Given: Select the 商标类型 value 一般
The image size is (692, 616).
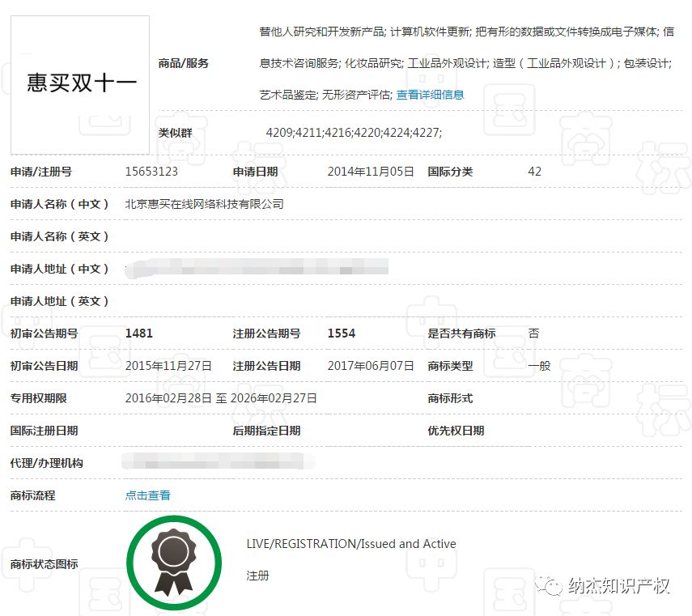Looking at the screenshot, I should [534, 365].
